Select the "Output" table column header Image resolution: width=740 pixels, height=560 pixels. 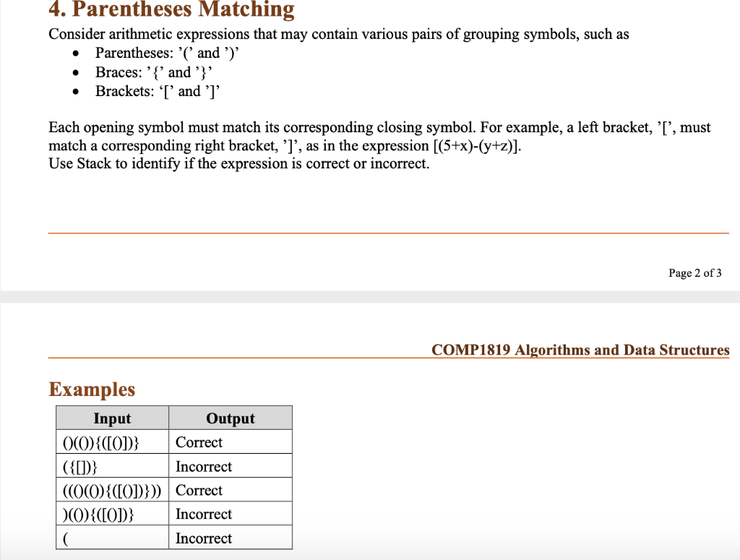[230, 418]
